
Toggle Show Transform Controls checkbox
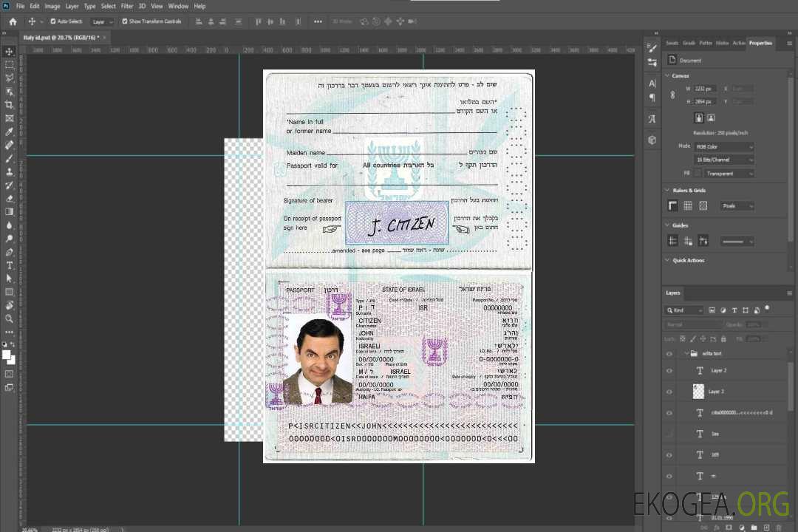click(x=125, y=21)
